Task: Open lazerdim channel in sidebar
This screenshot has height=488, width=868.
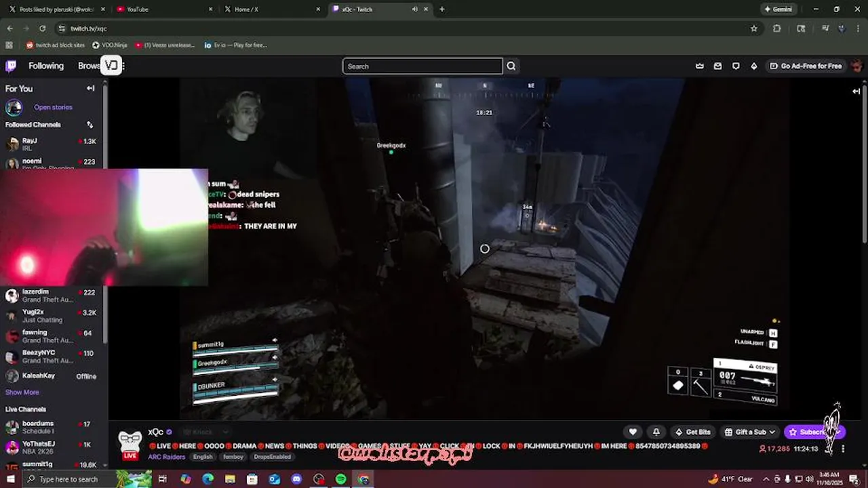Action: pyautogui.click(x=52, y=296)
